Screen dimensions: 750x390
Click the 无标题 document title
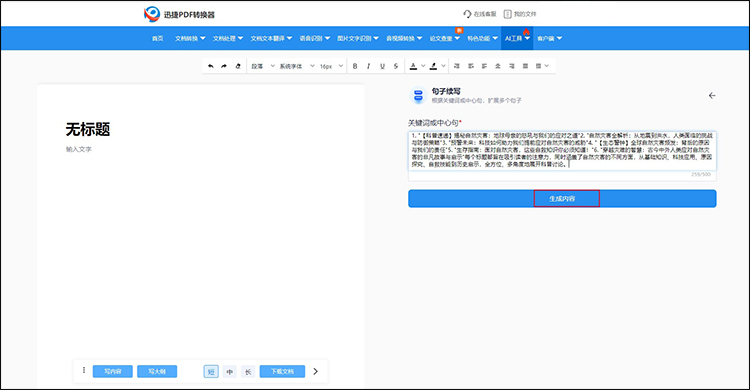click(x=88, y=129)
